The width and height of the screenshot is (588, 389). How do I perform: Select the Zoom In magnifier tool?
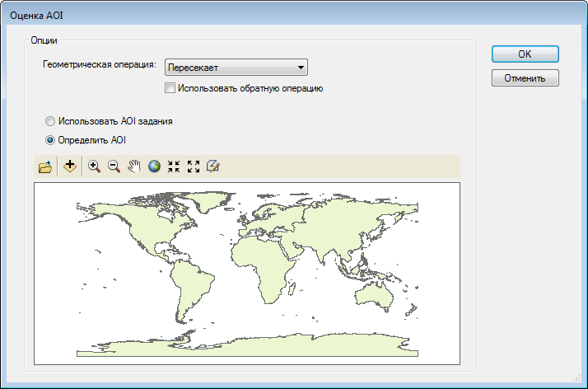tap(94, 166)
